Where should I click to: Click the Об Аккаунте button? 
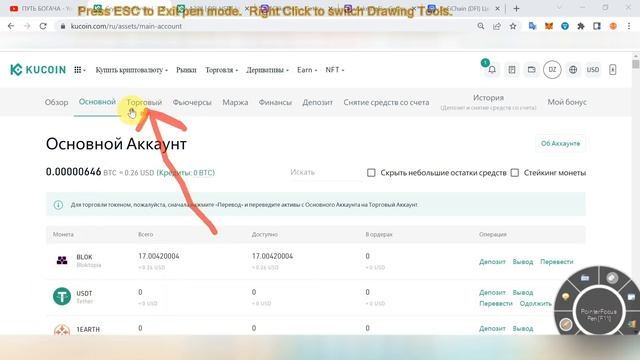coord(560,143)
